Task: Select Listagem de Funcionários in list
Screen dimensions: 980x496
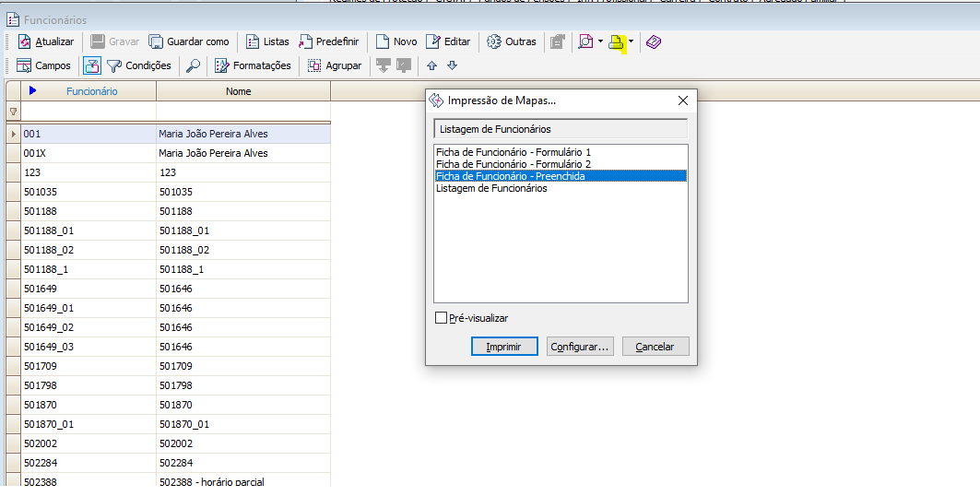Action: [x=491, y=188]
